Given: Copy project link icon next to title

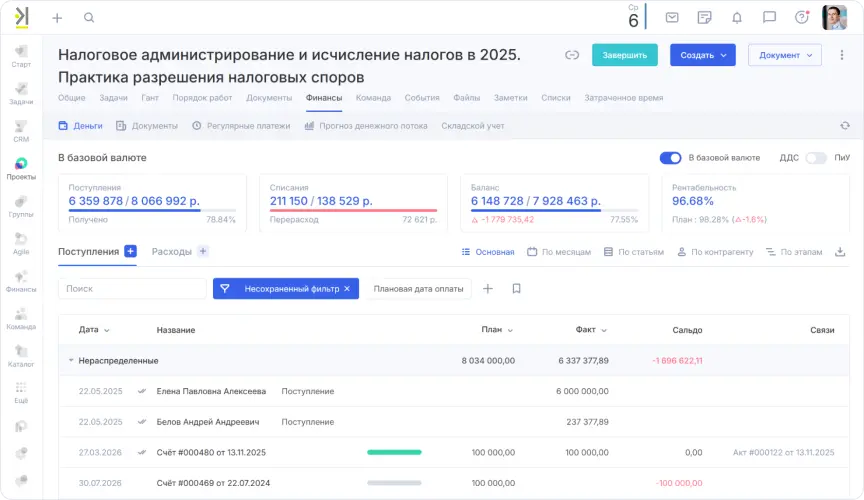Looking at the screenshot, I should [x=572, y=55].
